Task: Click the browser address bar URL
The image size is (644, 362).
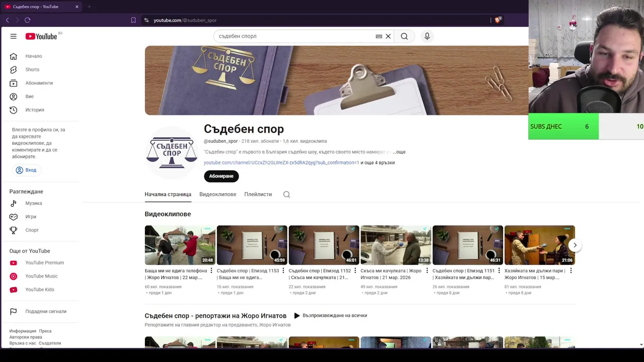Action: [x=185, y=20]
